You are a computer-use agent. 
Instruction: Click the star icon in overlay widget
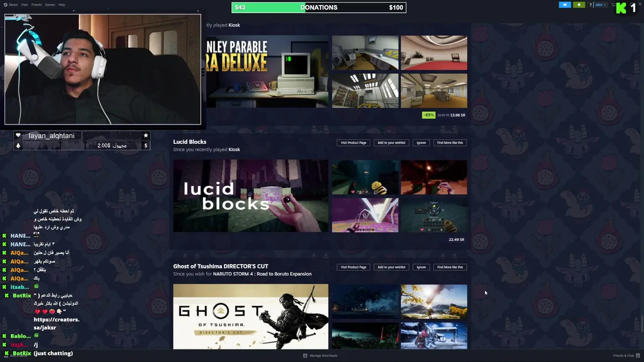point(145,136)
